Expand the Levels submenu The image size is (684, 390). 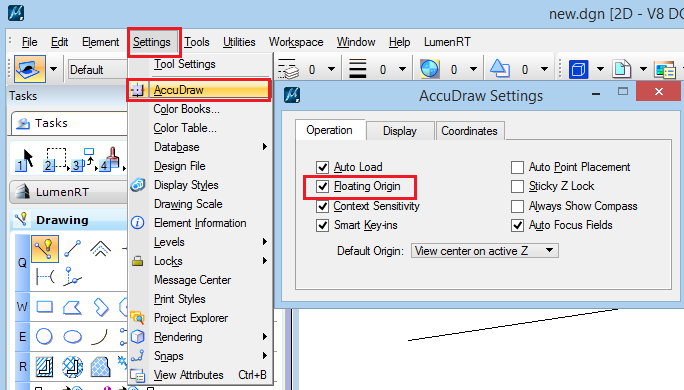[264, 242]
